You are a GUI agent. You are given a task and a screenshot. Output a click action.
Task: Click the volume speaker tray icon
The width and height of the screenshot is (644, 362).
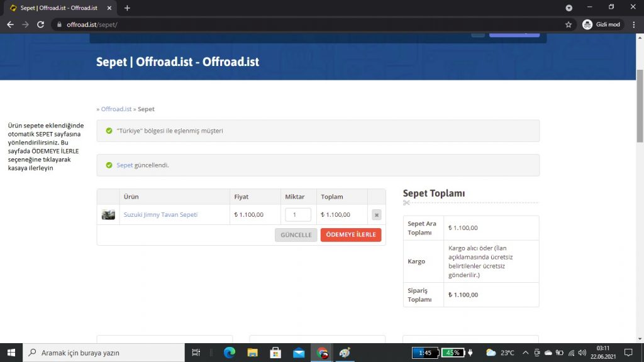point(582,353)
